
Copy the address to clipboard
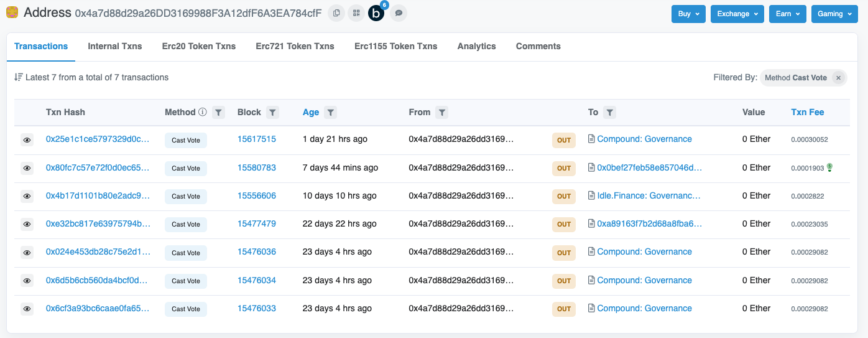pyautogui.click(x=336, y=12)
